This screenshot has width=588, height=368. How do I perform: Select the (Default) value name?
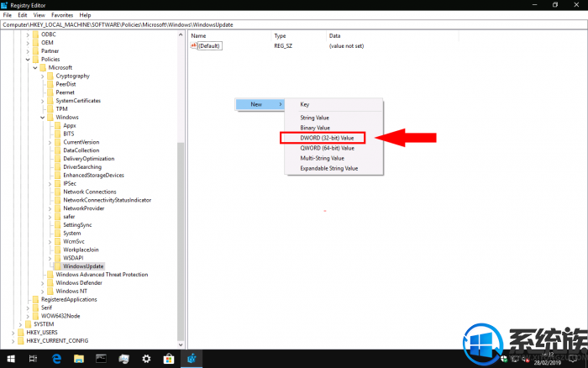click(209, 45)
